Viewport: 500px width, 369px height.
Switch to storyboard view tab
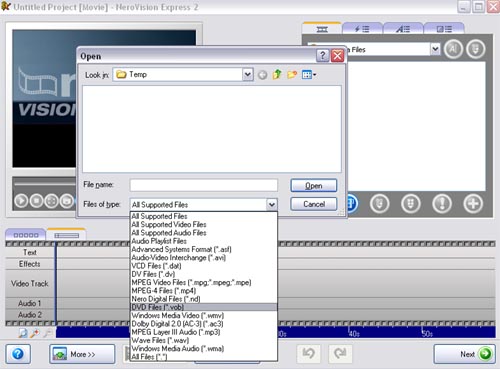pos(26,235)
